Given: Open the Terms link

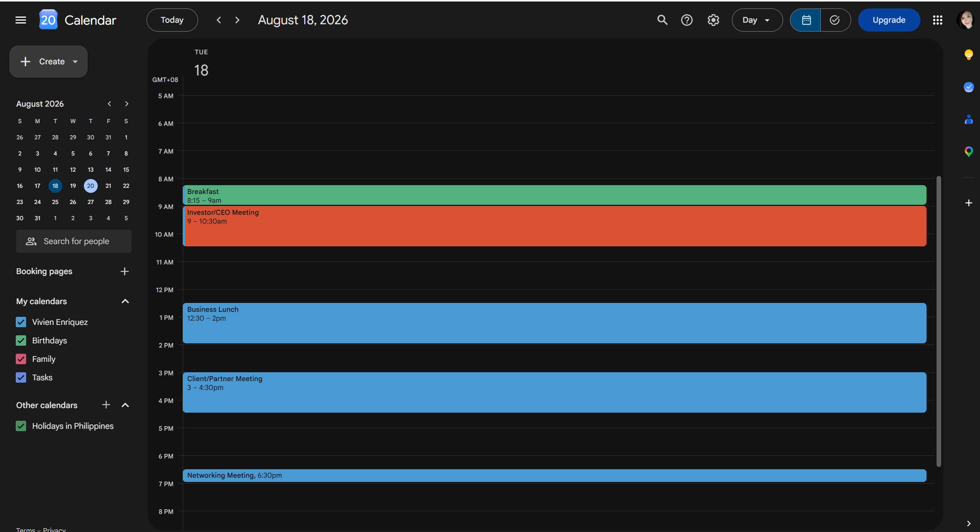Looking at the screenshot, I should coord(25,530).
